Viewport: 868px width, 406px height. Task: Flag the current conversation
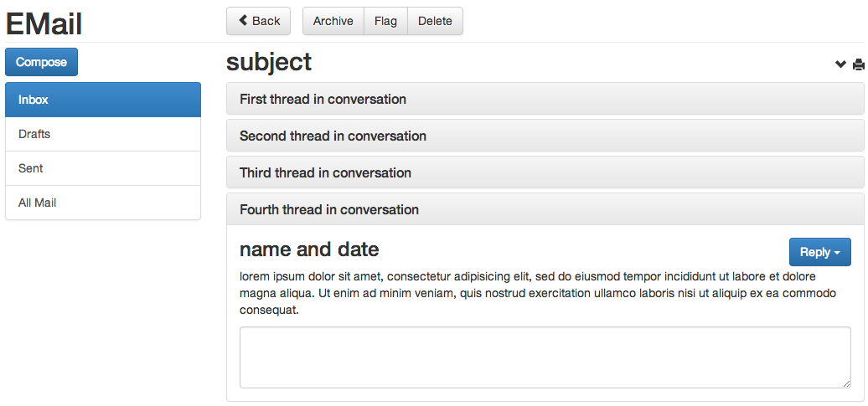click(x=385, y=21)
